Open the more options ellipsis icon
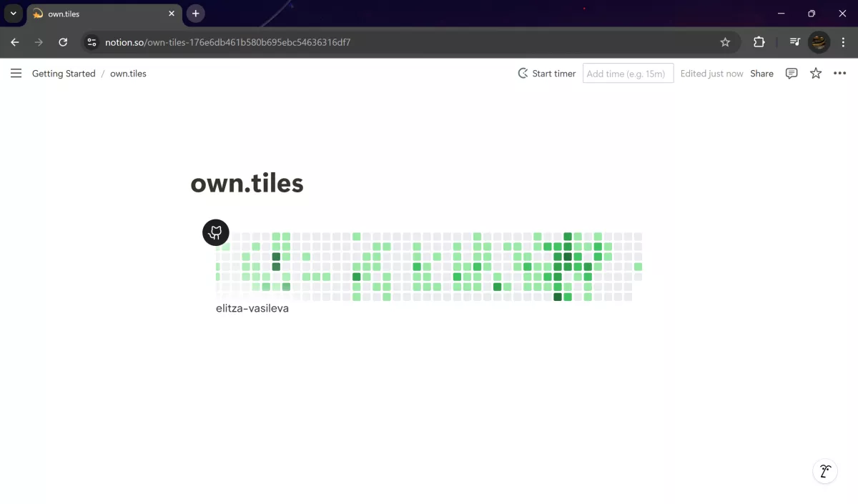 pyautogui.click(x=839, y=73)
